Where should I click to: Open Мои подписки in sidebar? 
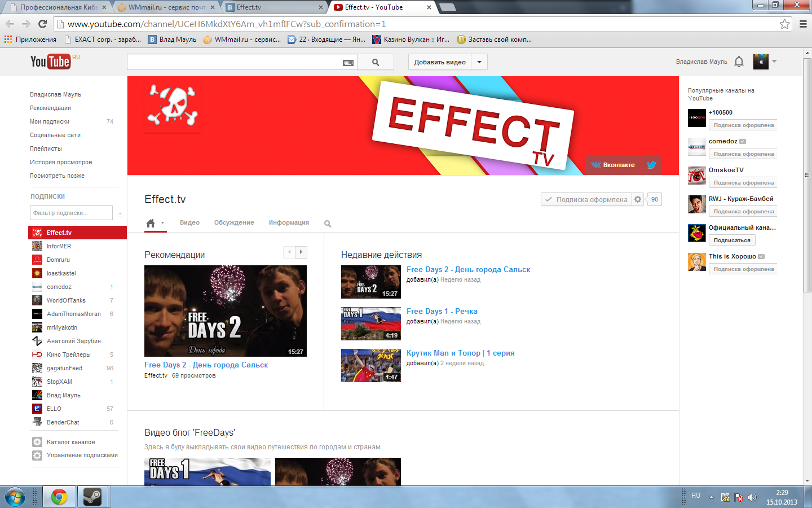(50, 121)
